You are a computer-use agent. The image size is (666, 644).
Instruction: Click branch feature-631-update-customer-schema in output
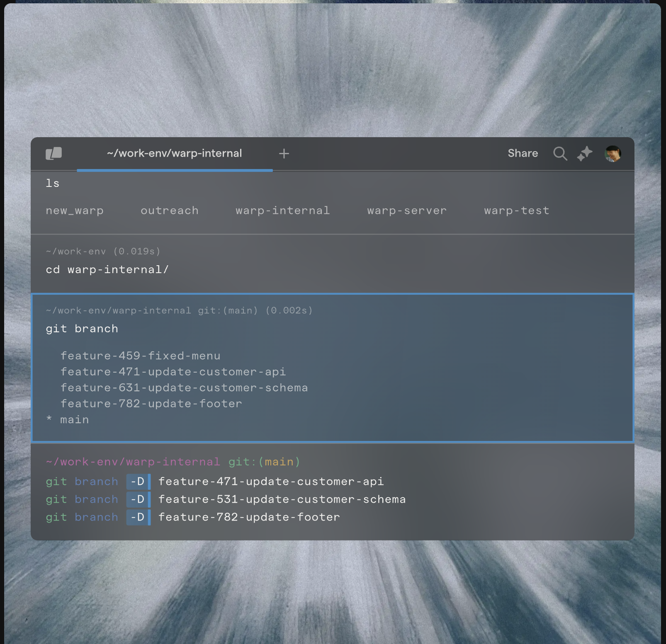184,388
